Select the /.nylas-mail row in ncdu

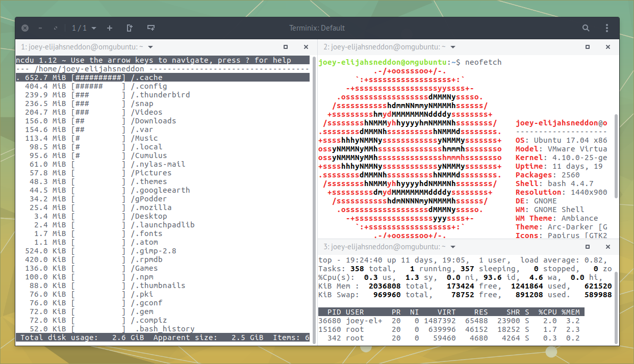163,164
